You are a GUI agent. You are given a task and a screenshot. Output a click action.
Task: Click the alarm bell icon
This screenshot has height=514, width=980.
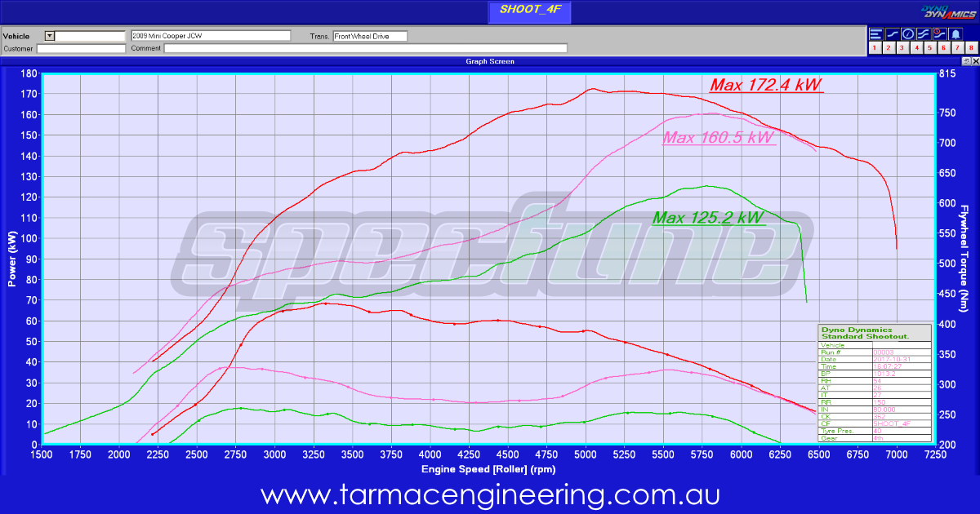[x=955, y=33]
